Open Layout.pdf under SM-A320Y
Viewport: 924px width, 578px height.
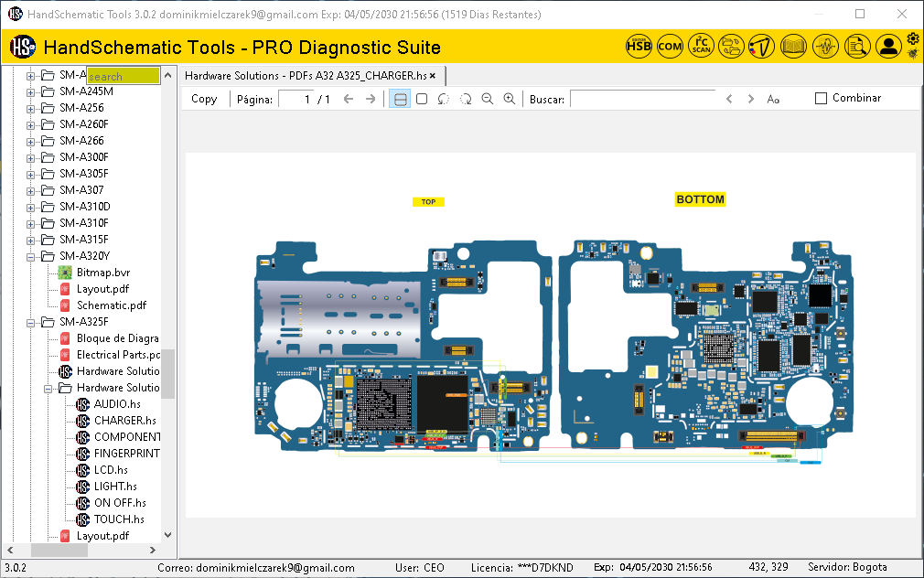click(102, 289)
